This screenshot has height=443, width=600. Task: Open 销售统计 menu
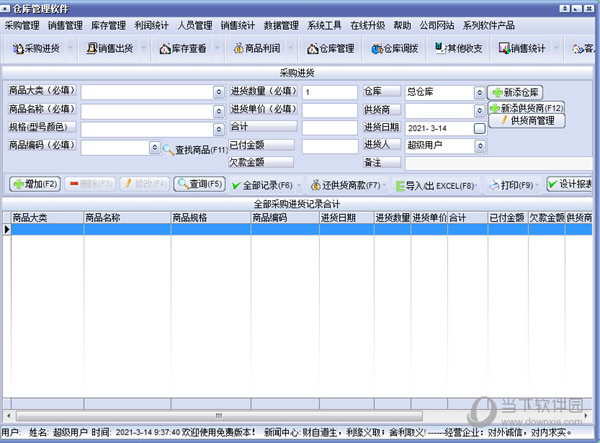click(238, 26)
